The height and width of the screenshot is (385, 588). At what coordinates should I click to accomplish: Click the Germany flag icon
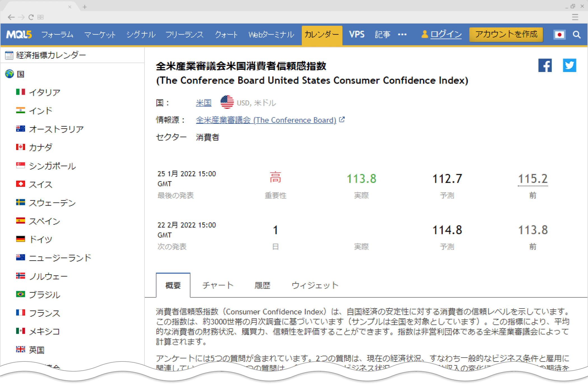20,239
